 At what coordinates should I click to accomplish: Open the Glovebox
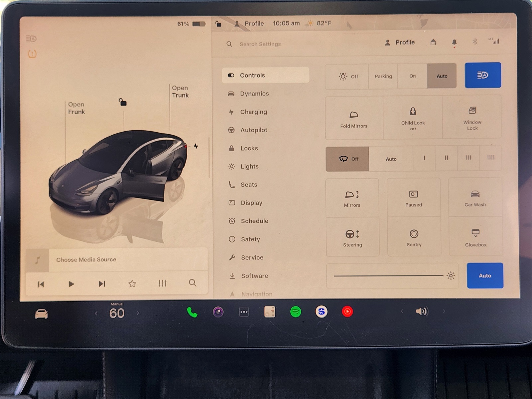point(475,237)
